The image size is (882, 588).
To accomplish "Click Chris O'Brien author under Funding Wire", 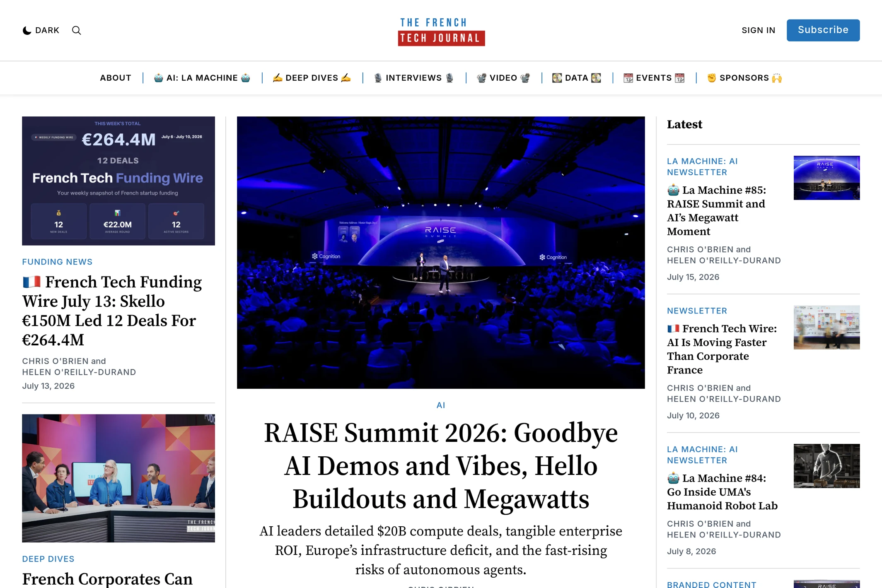I will coord(55,361).
